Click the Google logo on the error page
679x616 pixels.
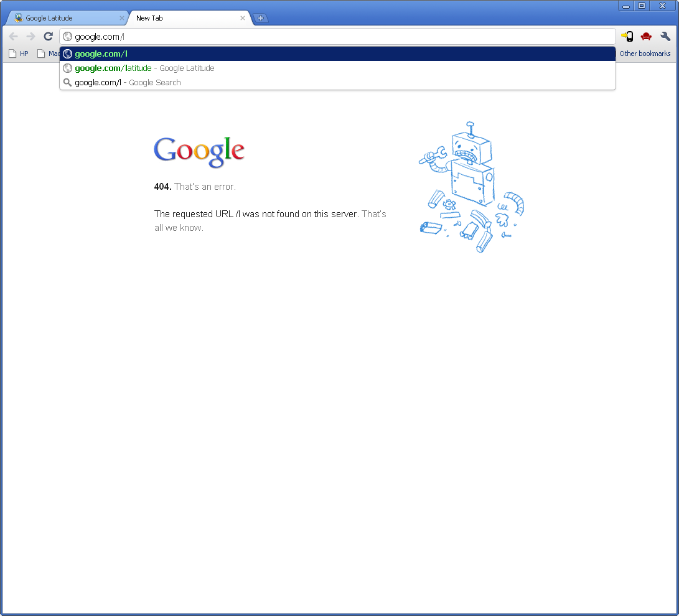[199, 151]
